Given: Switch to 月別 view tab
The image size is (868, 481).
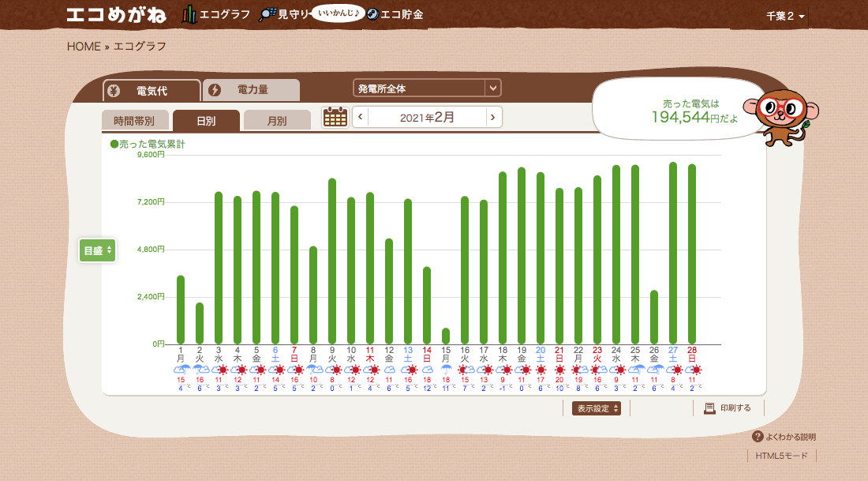Looking at the screenshot, I should 277,121.
